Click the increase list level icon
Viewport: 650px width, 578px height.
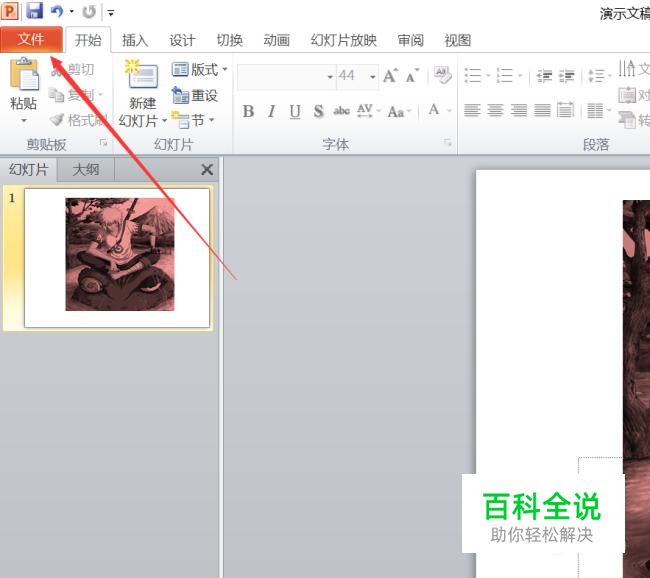[567, 76]
